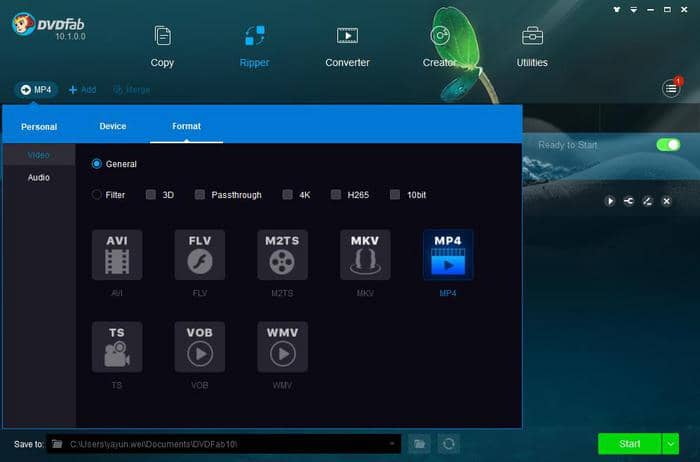
Task: Click the DVDFab logo
Action: 48,26
